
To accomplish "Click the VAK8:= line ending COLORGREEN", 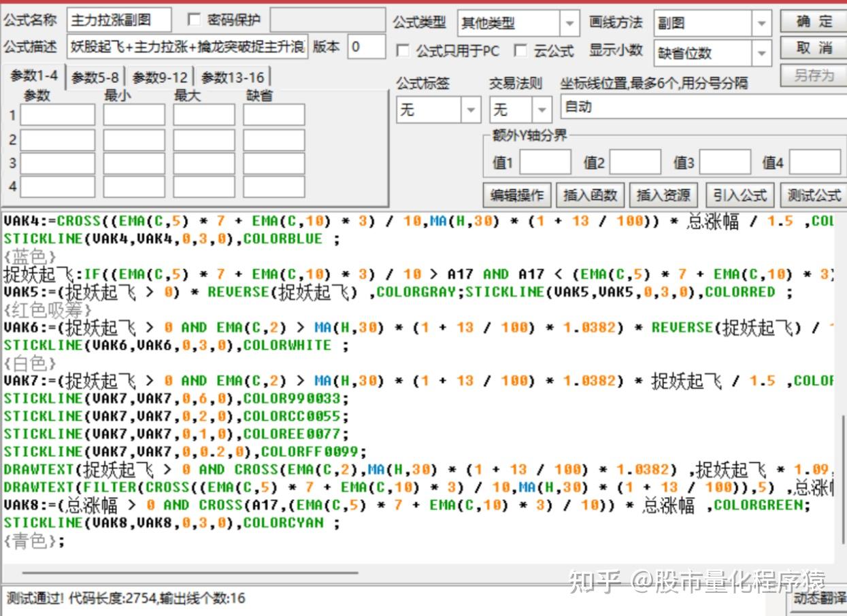I will point(408,505).
